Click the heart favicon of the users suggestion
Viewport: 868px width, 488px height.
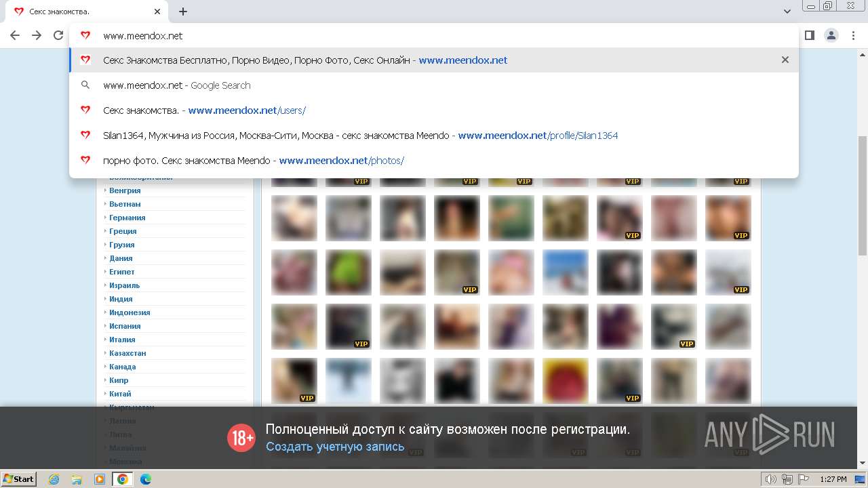pos(85,110)
